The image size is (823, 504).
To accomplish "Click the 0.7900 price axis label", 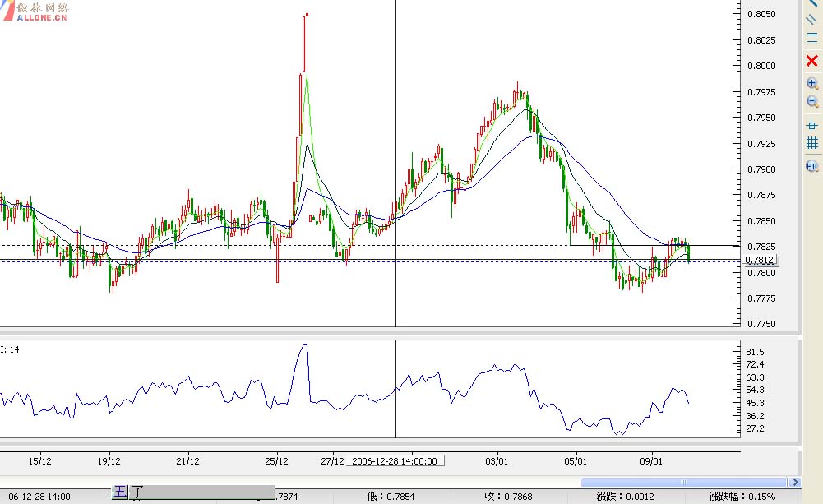I will coord(761,169).
